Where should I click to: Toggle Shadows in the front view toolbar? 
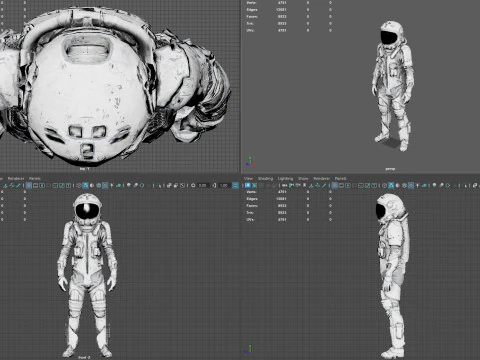point(119,185)
